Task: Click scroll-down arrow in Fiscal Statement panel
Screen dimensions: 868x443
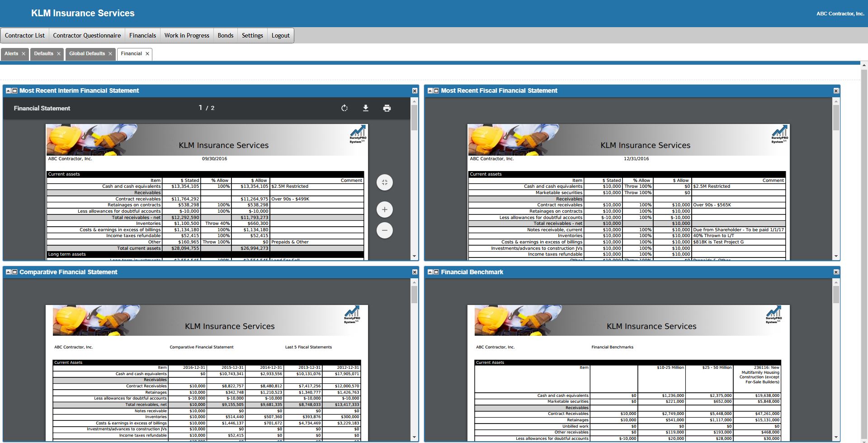Action: point(836,256)
